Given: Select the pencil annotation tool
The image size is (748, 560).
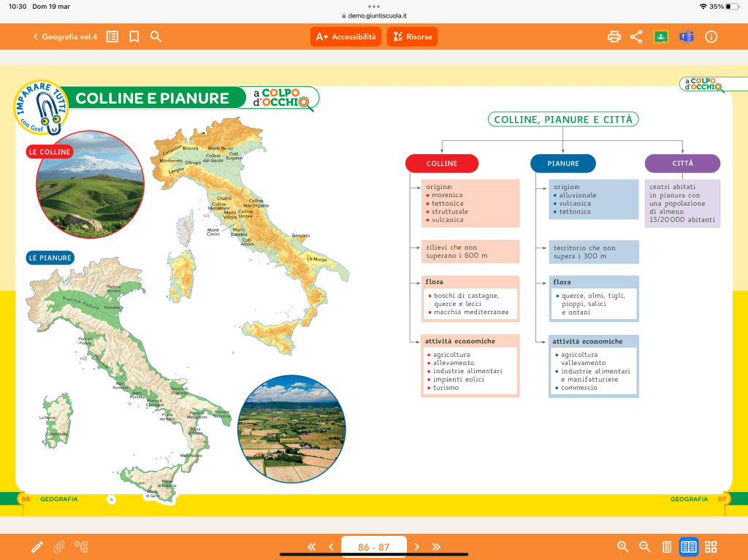Looking at the screenshot, I should point(37,547).
